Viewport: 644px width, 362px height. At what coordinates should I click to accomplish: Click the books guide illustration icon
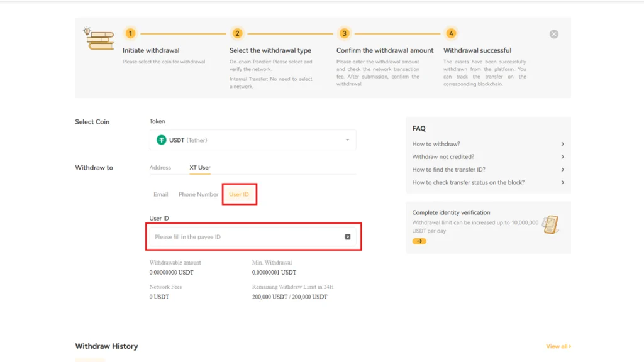click(x=99, y=38)
